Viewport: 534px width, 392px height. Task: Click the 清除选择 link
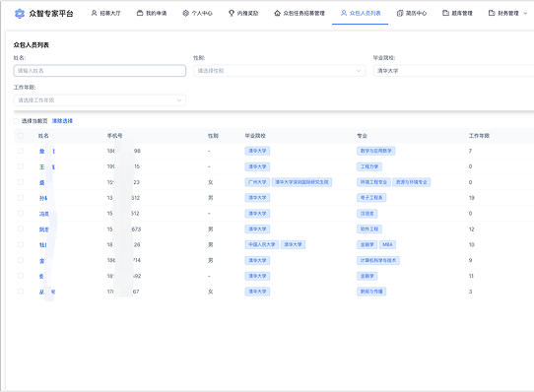coord(62,121)
